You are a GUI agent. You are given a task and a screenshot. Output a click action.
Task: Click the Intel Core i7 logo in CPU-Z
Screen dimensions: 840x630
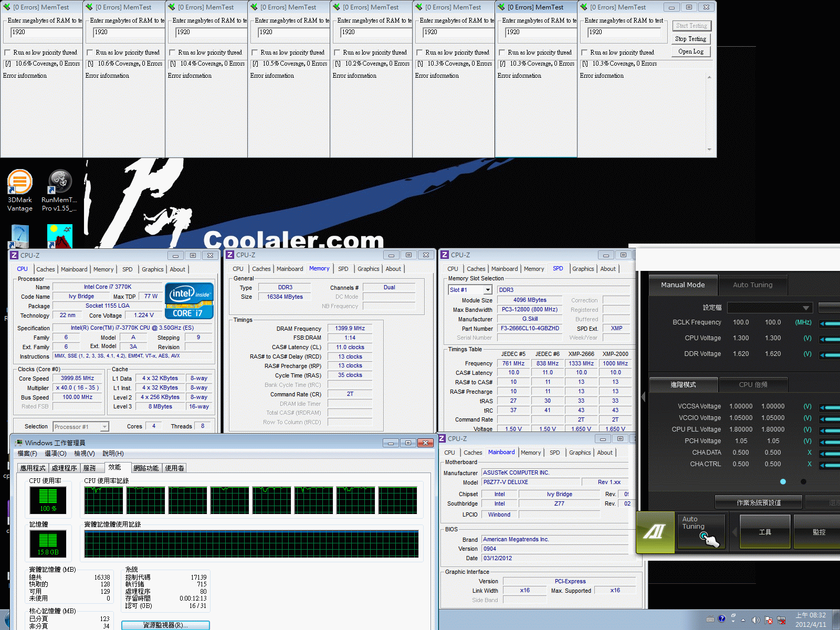pyautogui.click(x=189, y=301)
